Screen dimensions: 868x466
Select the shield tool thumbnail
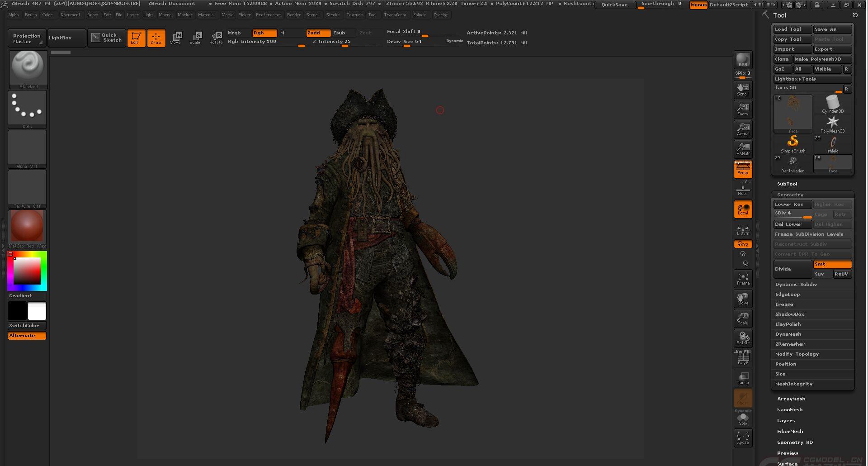click(x=832, y=144)
